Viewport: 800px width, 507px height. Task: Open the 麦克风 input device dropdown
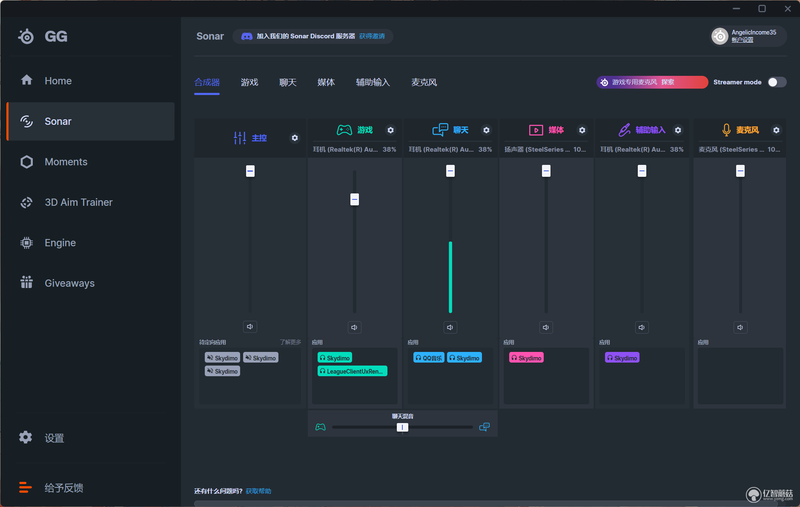(x=739, y=149)
